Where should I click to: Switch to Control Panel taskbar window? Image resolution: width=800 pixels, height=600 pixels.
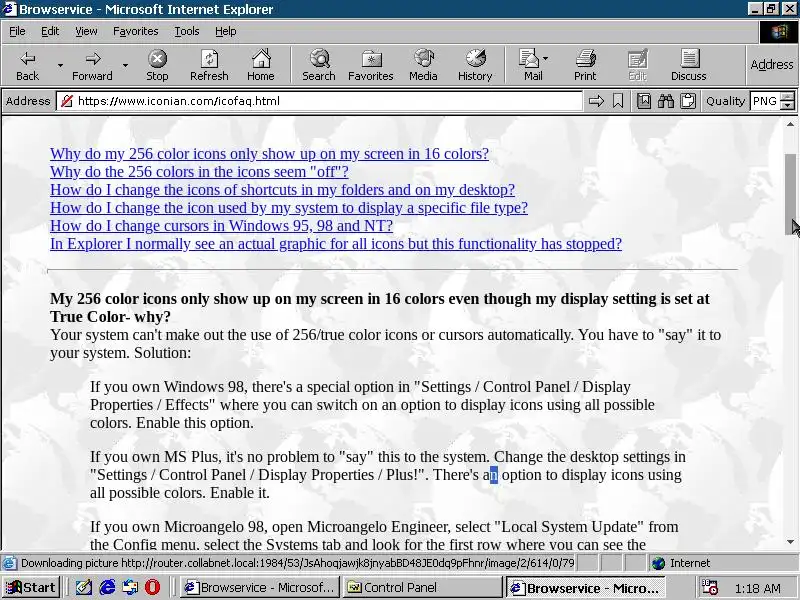(422, 587)
